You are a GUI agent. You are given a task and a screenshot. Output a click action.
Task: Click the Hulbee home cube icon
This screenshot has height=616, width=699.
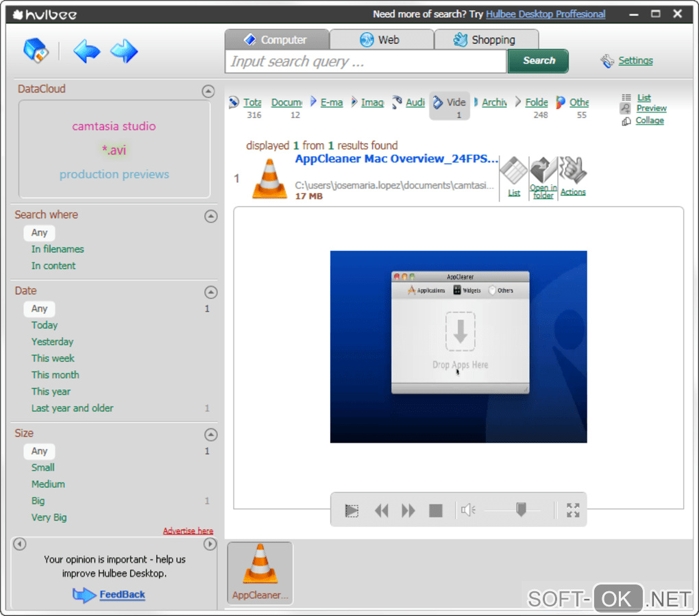pos(36,51)
